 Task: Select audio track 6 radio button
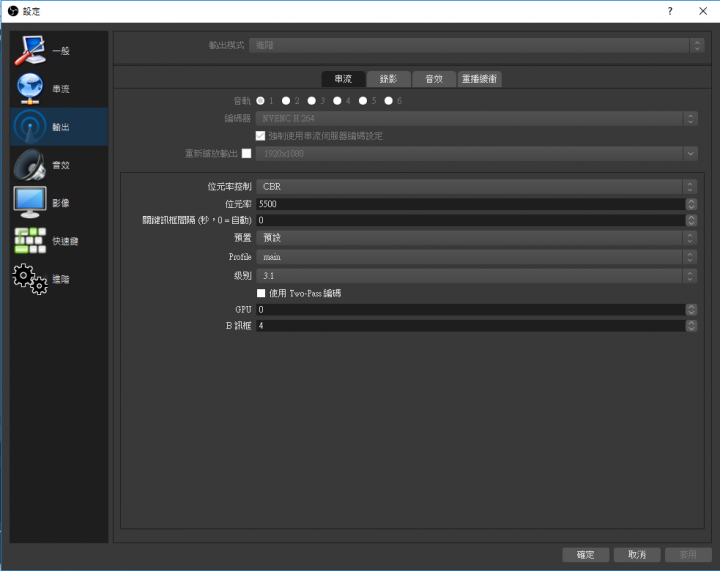388,101
